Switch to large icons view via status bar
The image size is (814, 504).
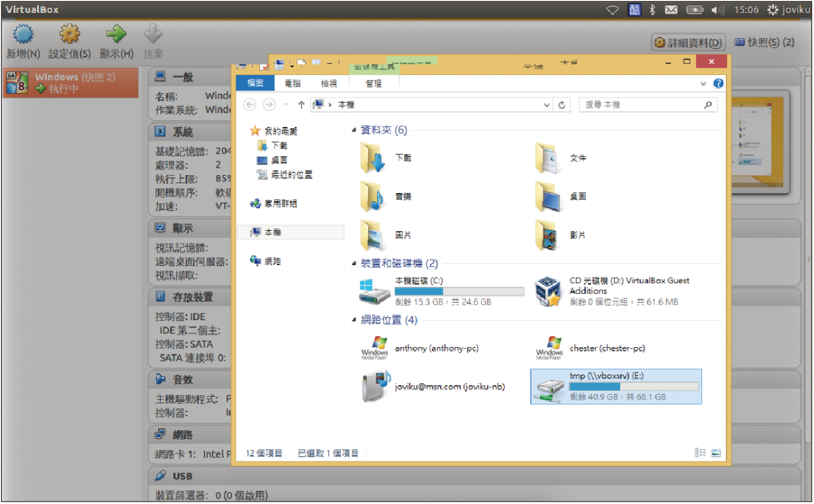tap(716, 453)
